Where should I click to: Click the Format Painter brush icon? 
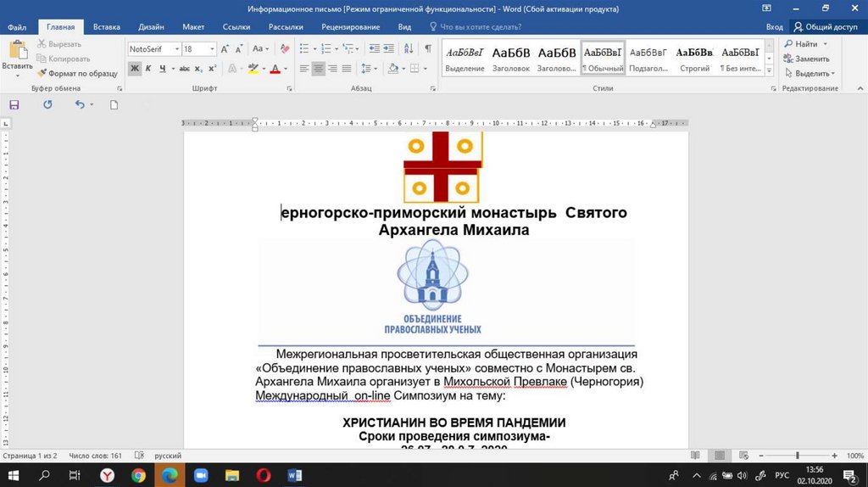point(42,74)
